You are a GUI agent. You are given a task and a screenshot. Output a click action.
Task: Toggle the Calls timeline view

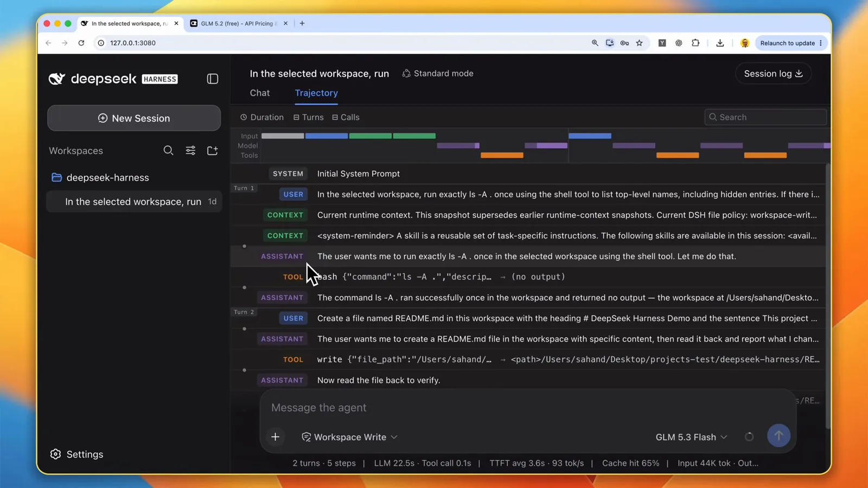pos(346,117)
